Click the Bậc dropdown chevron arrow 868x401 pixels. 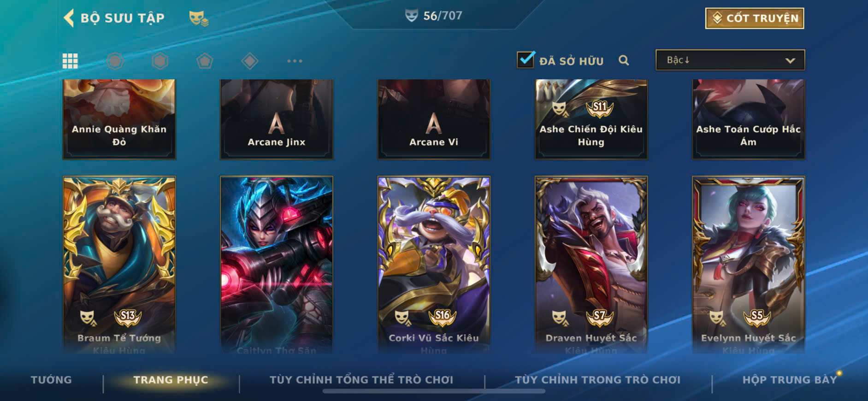790,60
